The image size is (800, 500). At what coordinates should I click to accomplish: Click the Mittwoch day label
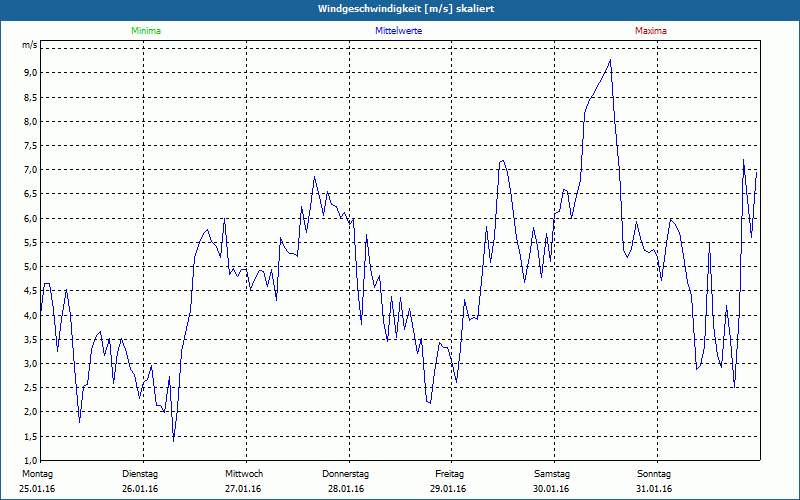click(244, 474)
